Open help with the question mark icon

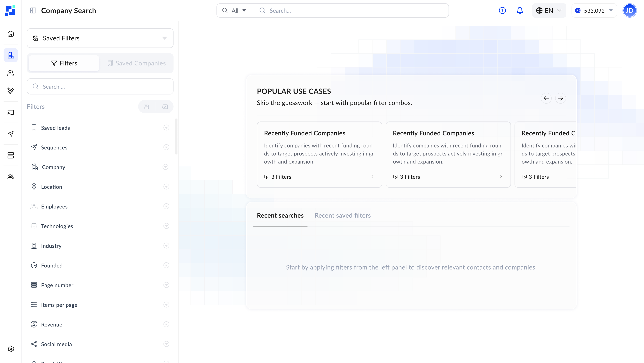tap(502, 10)
